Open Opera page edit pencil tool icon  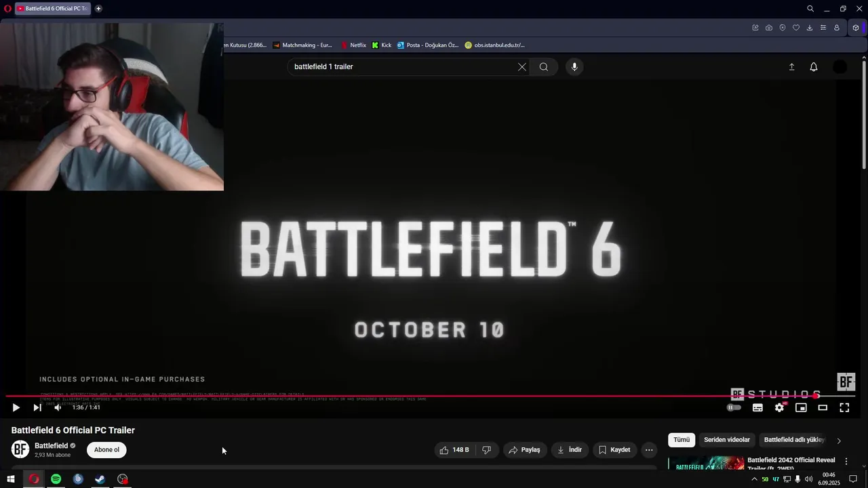755,28
